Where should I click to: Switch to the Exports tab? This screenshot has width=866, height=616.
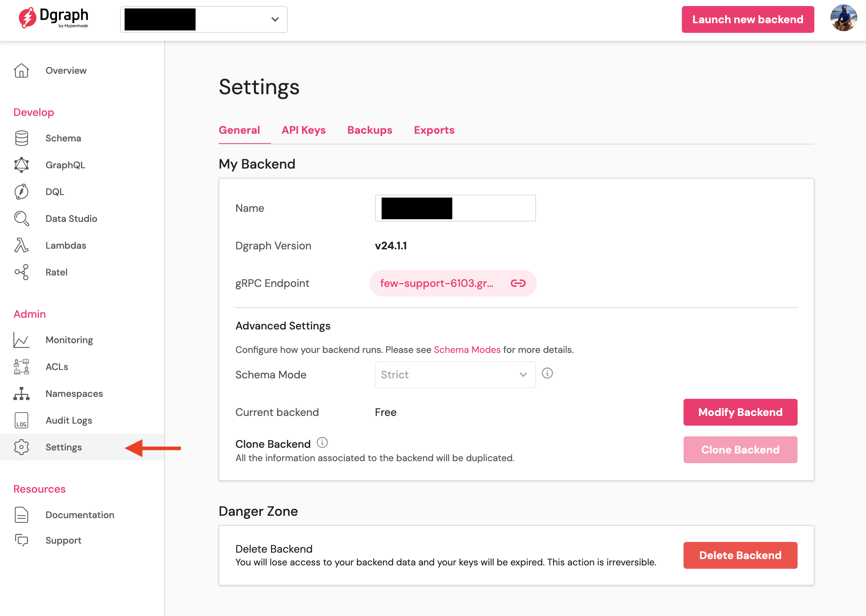point(434,130)
